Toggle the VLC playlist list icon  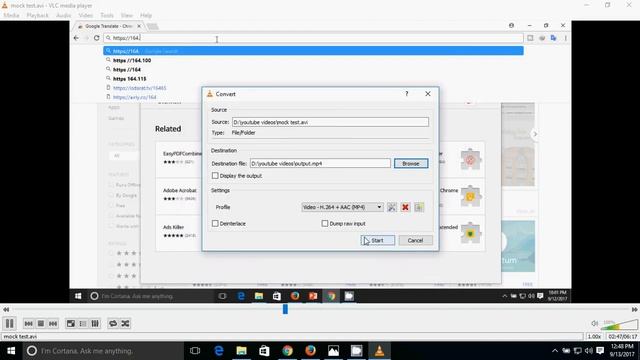[x=83, y=323]
